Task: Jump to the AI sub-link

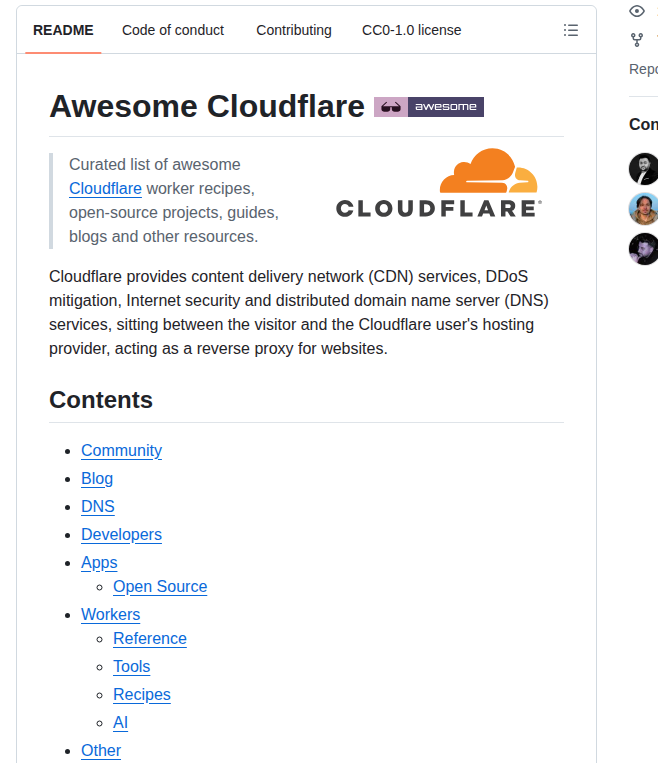Action: coord(121,723)
